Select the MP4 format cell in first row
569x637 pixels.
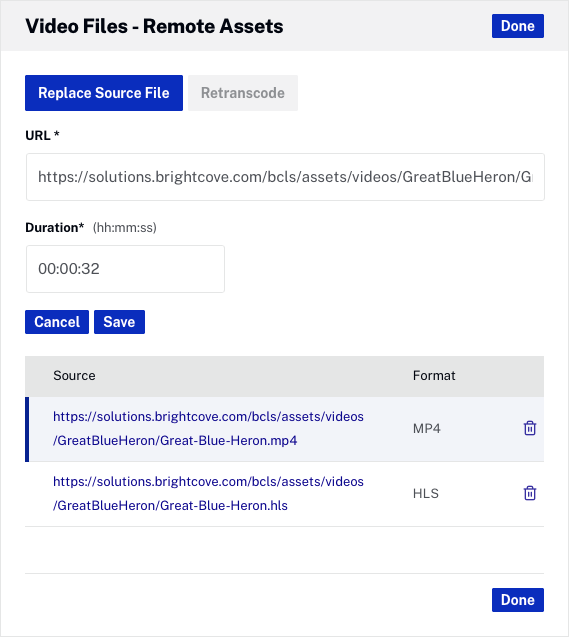pyautogui.click(x=426, y=428)
